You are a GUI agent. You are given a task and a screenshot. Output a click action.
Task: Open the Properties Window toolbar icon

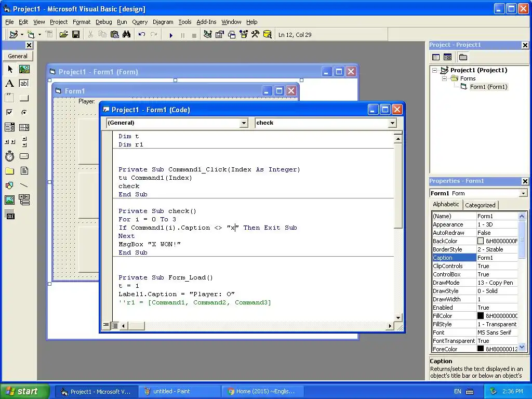pyautogui.click(x=220, y=35)
